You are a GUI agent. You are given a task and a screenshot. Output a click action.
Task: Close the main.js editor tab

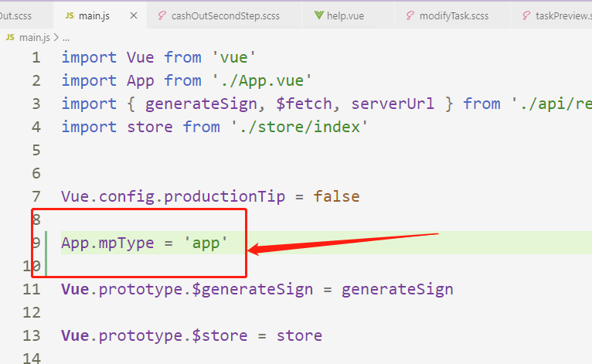[135, 15]
